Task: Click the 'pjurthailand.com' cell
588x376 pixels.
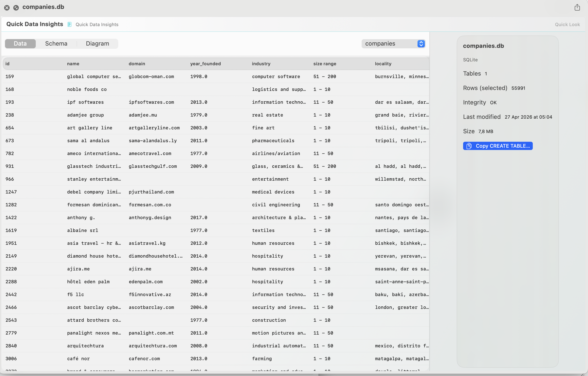Action: point(151,192)
